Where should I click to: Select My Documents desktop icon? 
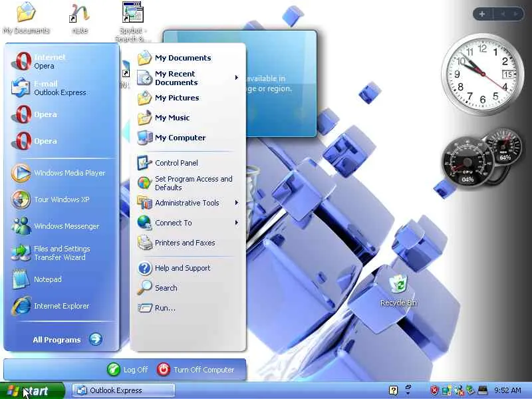26,18
